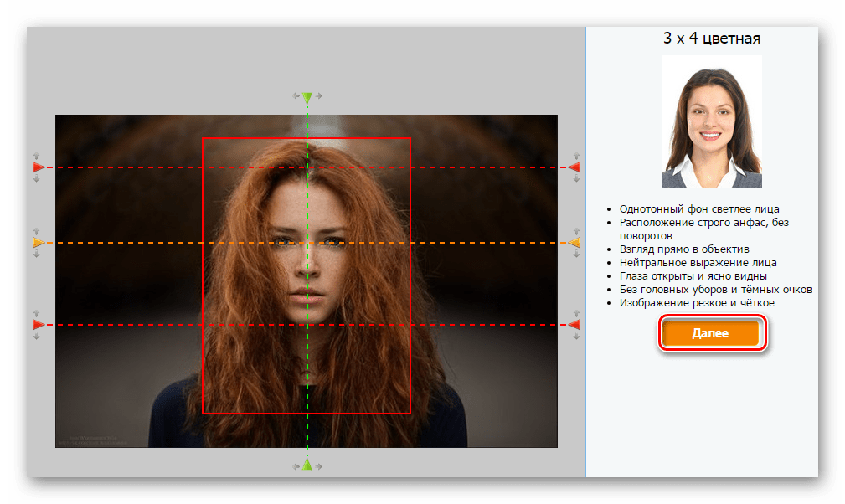This screenshot has width=845, height=504.
Task: Click the top green centerline marker triangle
Action: tap(307, 99)
